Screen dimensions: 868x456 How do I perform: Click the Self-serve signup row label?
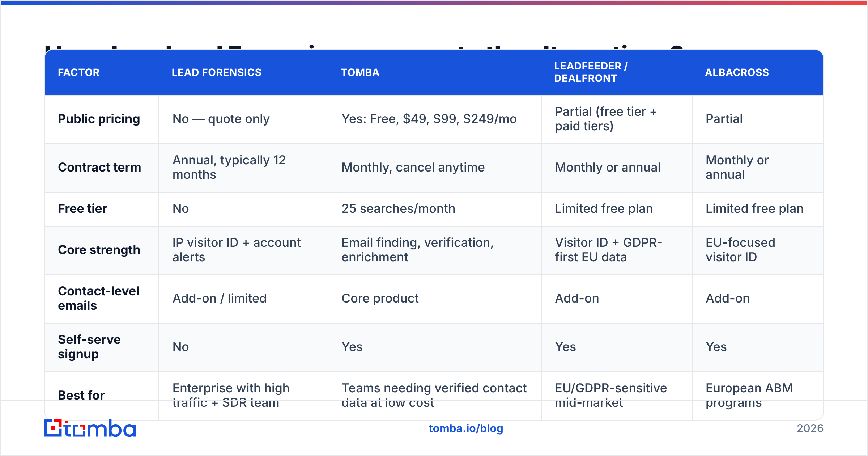tap(89, 347)
